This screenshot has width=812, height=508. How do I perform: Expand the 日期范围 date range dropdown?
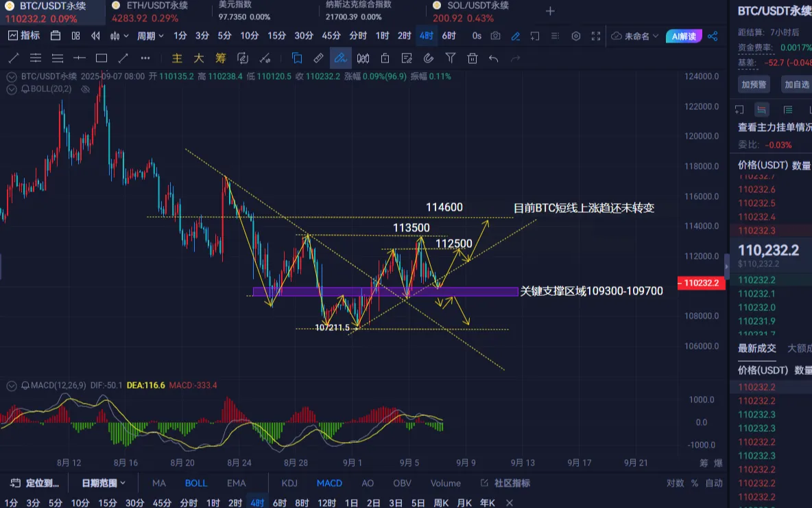pos(104,483)
